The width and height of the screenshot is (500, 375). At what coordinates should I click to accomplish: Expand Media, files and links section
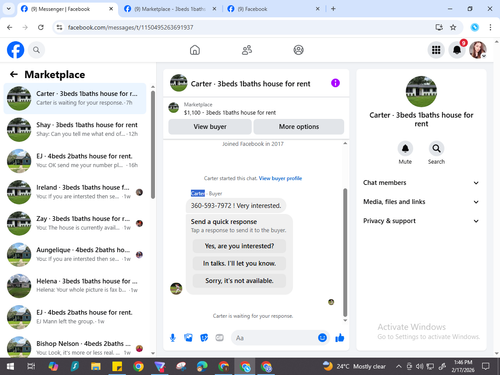pyautogui.click(x=421, y=202)
